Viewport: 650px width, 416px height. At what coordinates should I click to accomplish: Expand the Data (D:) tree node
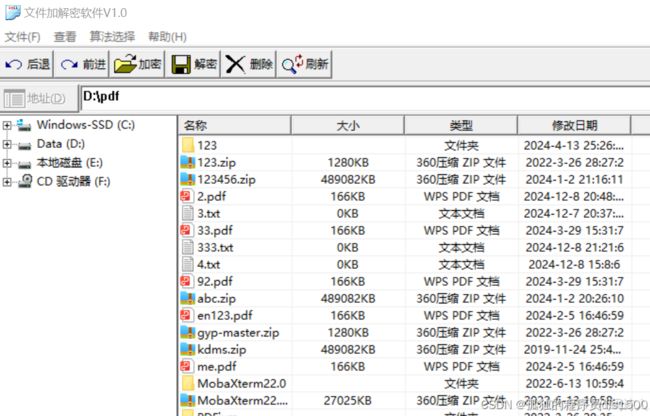[7, 144]
